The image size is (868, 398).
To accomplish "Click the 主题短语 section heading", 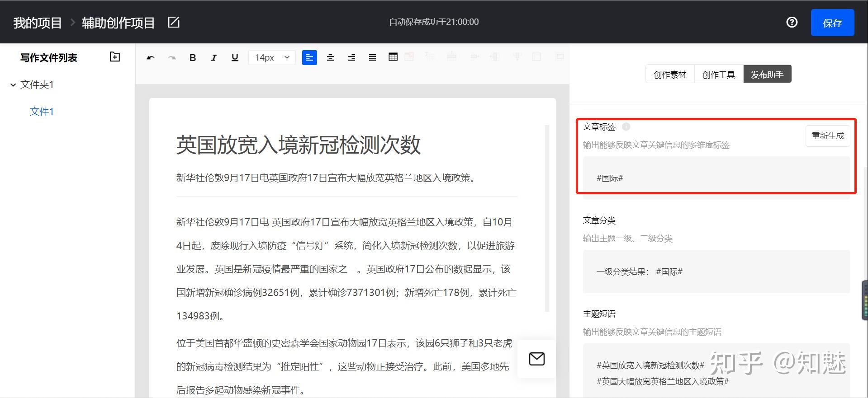I will click(x=599, y=314).
